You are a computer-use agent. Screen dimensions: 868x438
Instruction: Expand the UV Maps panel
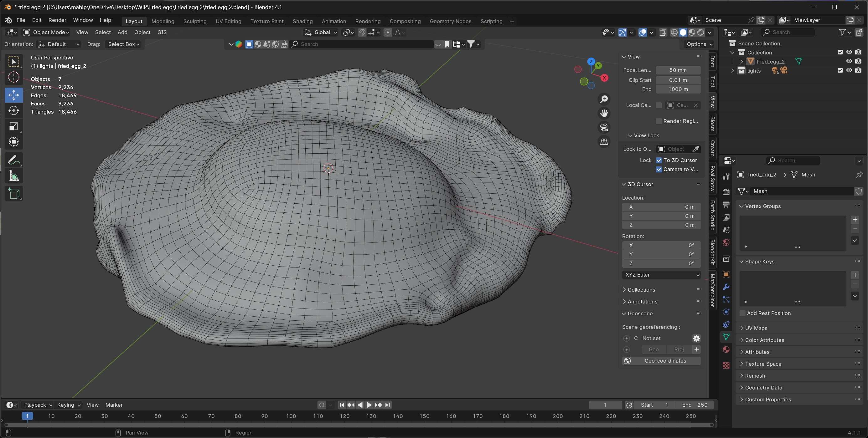[756, 328]
